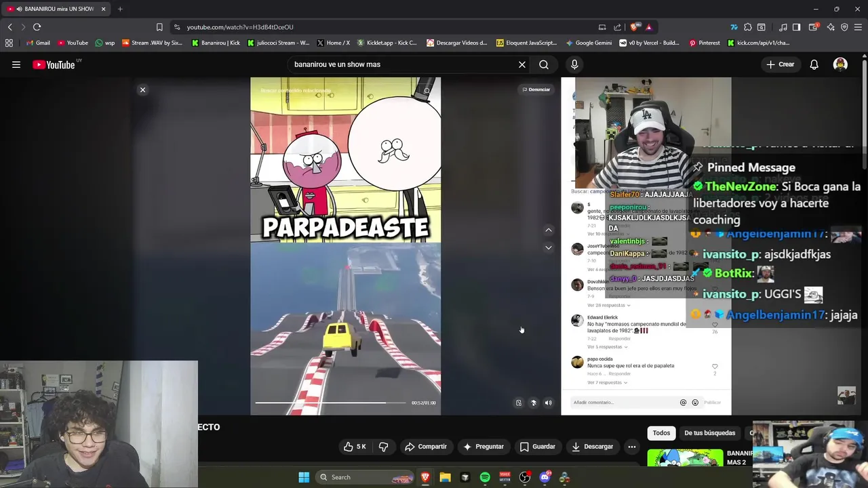Expand Ver 28 respuestas
This screenshot has width=868, height=488.
(x=609, y=305)
